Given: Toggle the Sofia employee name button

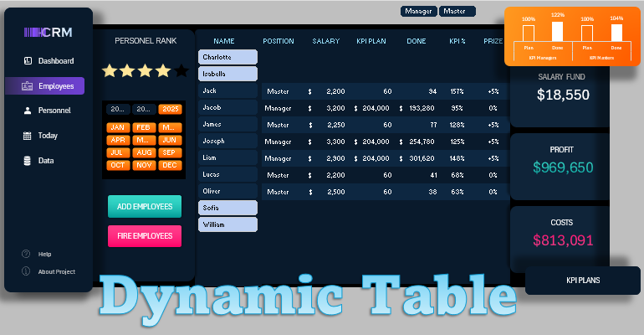Looking at the screenshot, I should 227,207.
